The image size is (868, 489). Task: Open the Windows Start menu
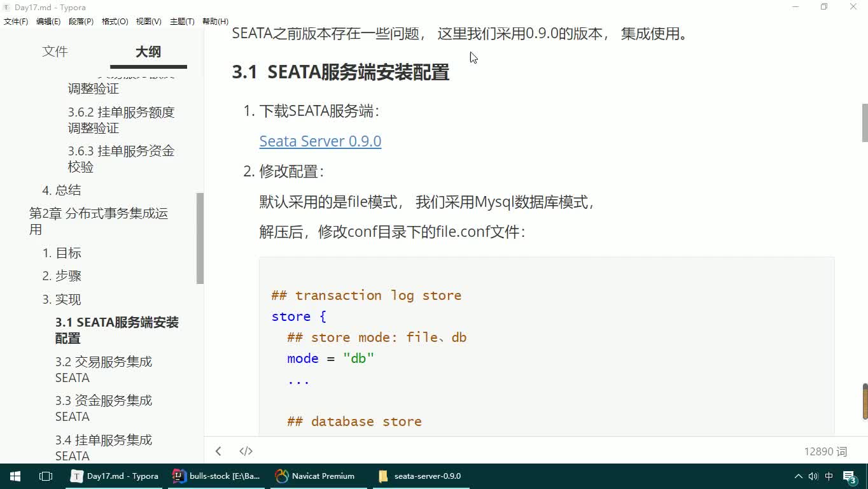[15, 476]
